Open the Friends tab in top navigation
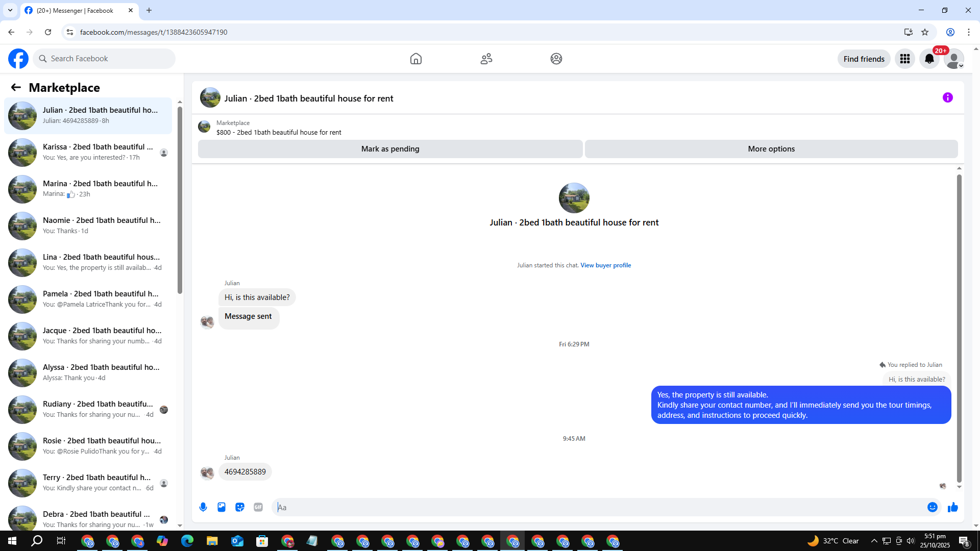The width and height of the screenshot is (980, 551). (x=486, y=59)
